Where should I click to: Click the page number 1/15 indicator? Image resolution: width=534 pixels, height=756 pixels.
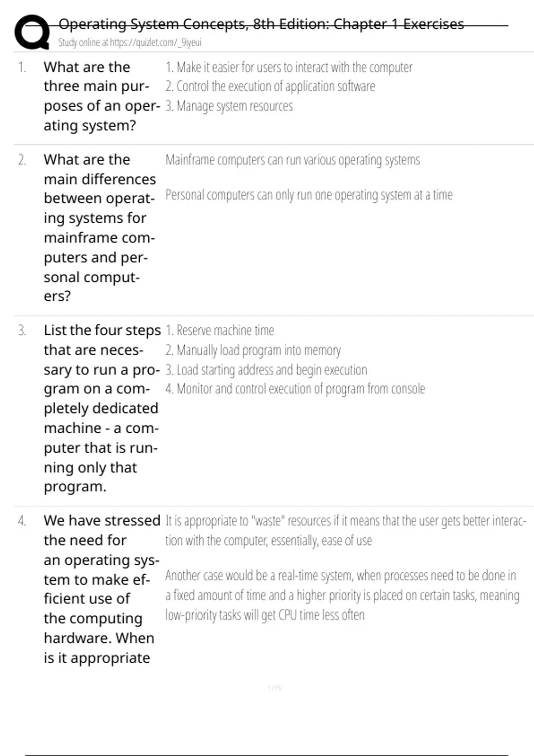click(x=275, y=688)
